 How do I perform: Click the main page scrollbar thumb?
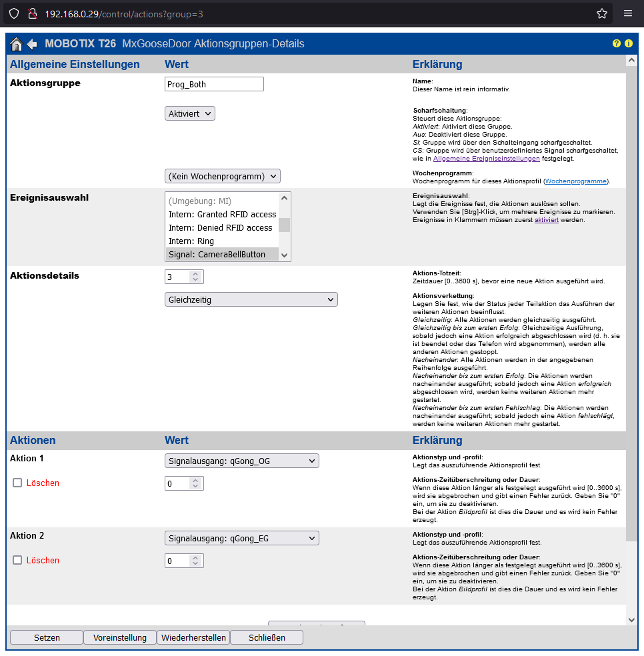(631, 303)
